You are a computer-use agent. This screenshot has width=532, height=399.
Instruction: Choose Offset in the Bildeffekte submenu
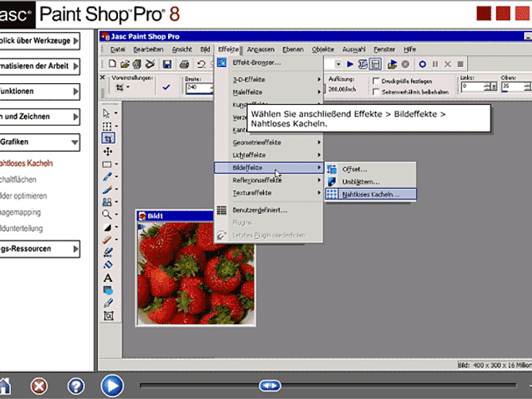coord(371,169)
